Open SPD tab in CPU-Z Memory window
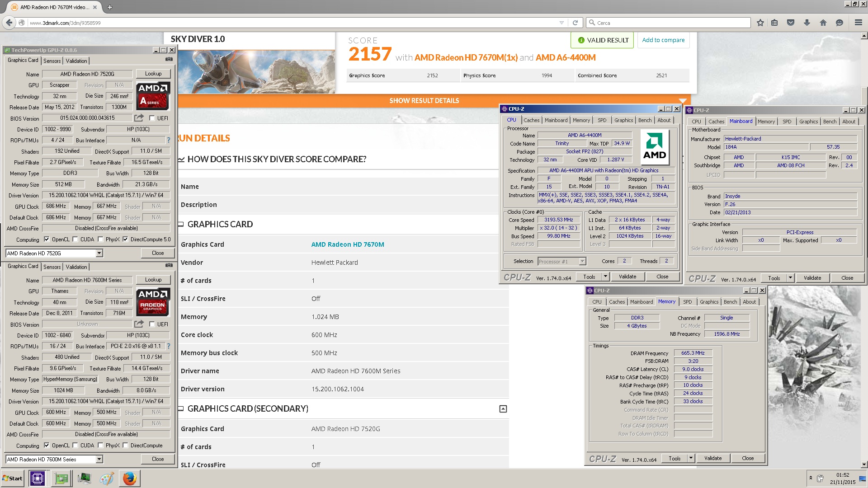 (688, 302)
